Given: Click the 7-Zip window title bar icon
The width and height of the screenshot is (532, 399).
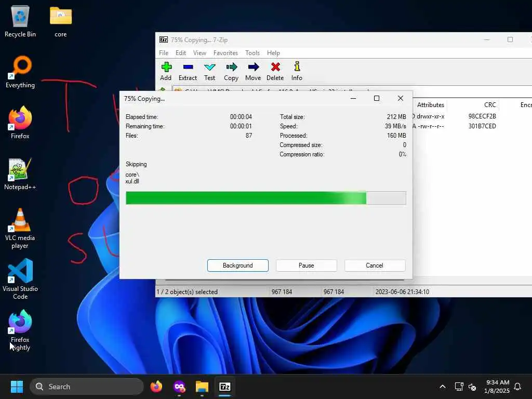Looking at the screenshot, I should click(x=164, y=39).
